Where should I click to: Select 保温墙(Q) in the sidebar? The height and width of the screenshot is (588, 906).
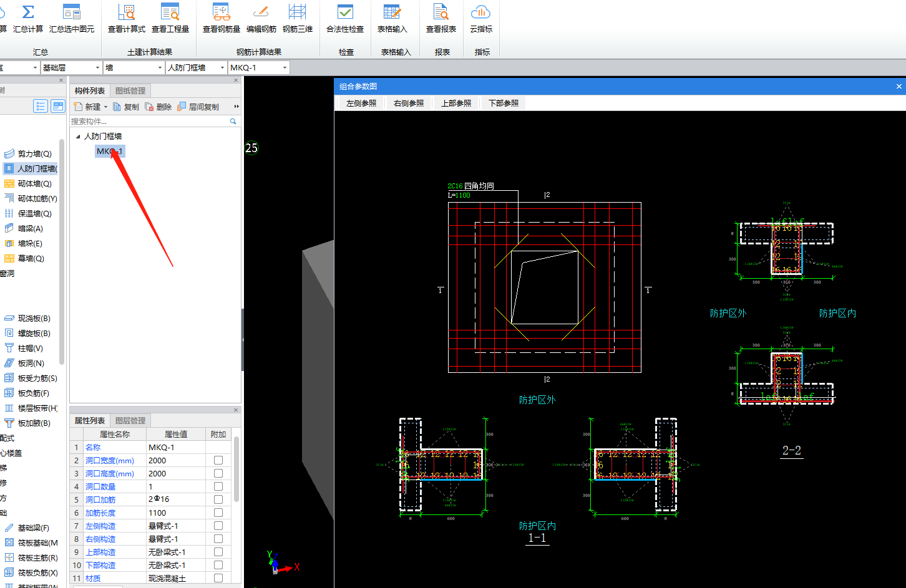tap(28, 213)
